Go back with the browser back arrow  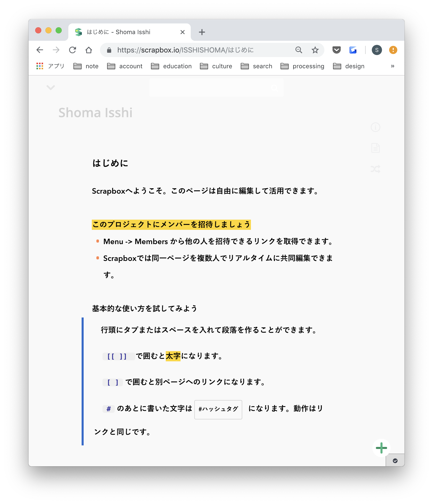click(40, 50)
